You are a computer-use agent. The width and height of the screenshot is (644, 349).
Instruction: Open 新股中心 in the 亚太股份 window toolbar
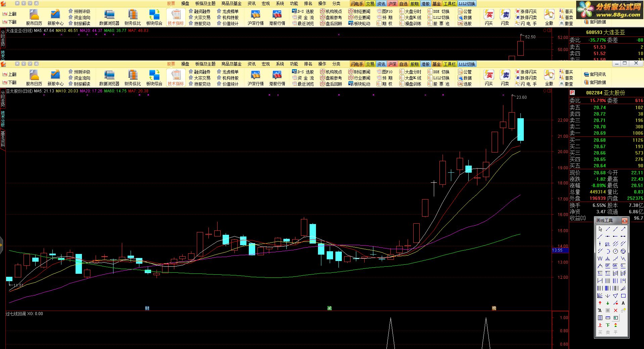point(55,78)
